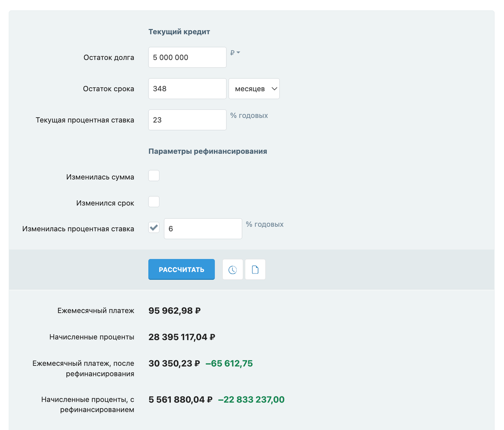This screenshot has width=504, height=430.
Task: Enable the "Изменилась сумма" checkbox
Action: pyautogui.click(x=154, y=175)
